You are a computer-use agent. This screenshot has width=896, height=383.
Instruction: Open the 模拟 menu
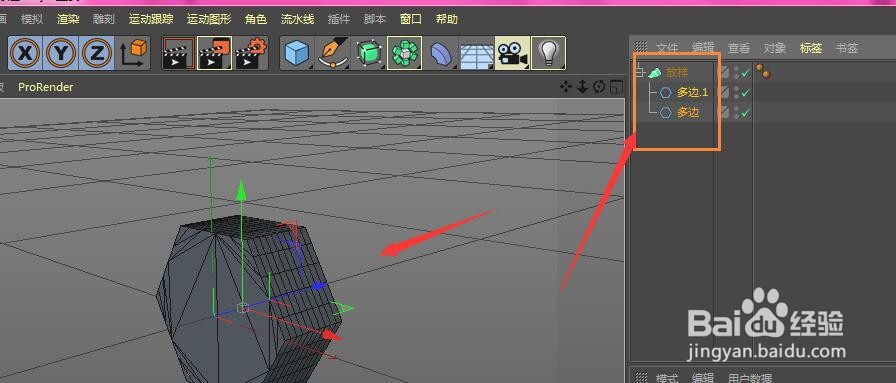coord(32,19)
